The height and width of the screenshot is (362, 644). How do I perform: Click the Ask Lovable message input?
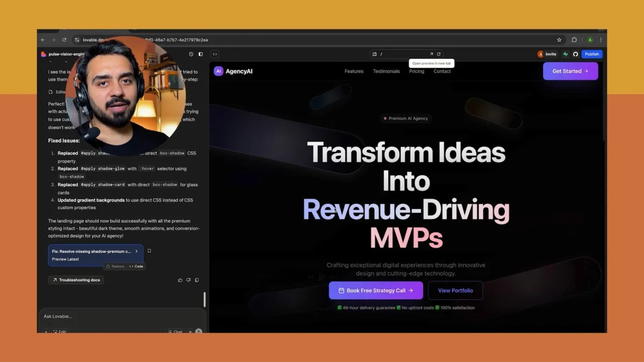[122, 316]
